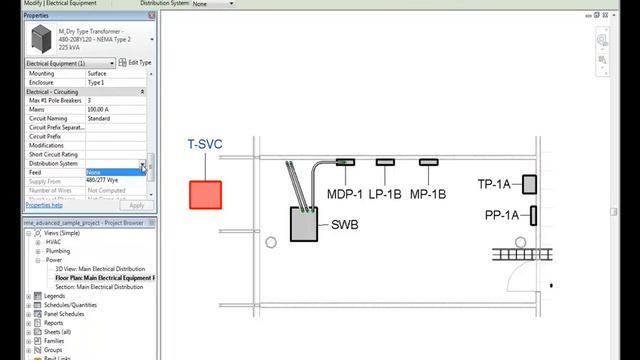Screen dimensions: 640x360
Task: Collapse the Power tree node
Action: pos(38,260)
